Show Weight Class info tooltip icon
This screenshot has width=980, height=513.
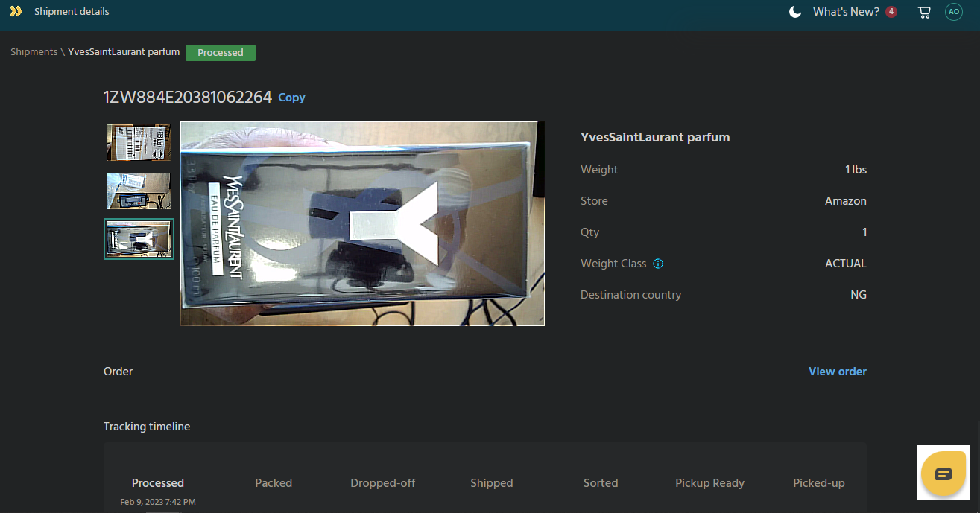(658, 264)
